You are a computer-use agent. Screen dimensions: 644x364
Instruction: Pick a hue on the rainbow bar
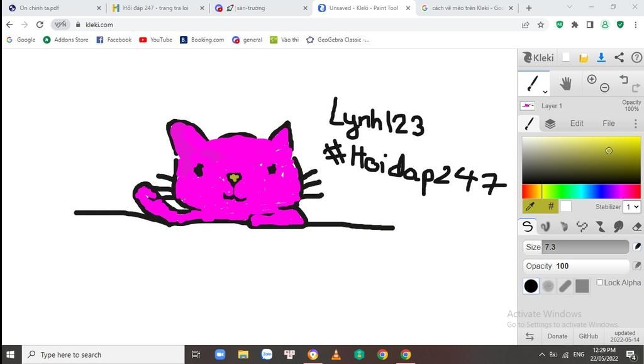click(x=581, y=191)
